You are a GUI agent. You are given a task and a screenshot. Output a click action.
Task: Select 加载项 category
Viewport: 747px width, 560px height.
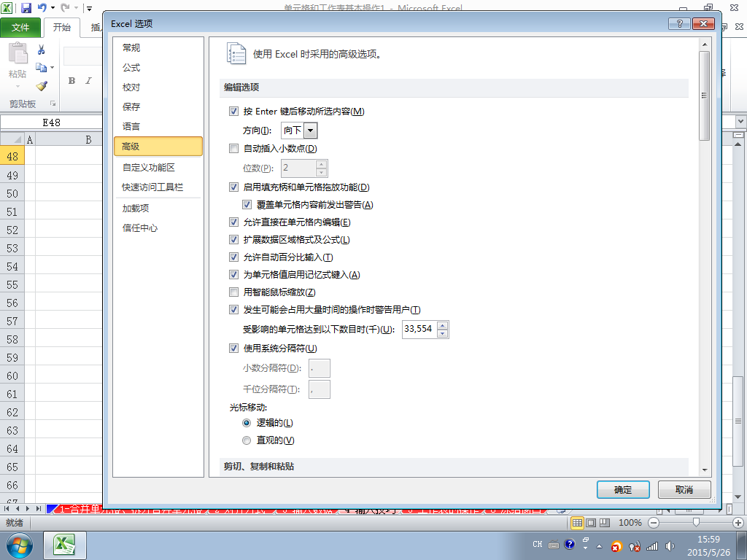tap(158, 208)
